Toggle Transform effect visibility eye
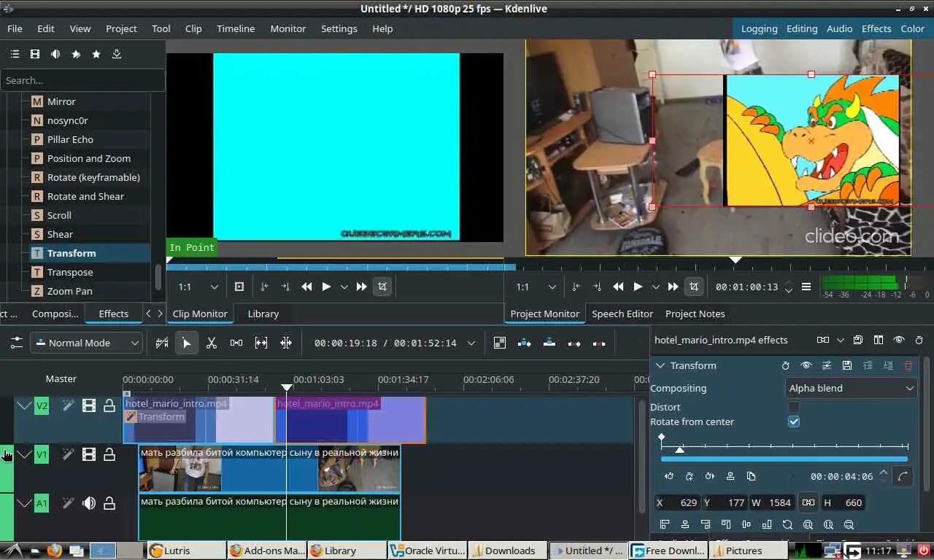The height and width of the screenshot is (560, 934). 806,365
